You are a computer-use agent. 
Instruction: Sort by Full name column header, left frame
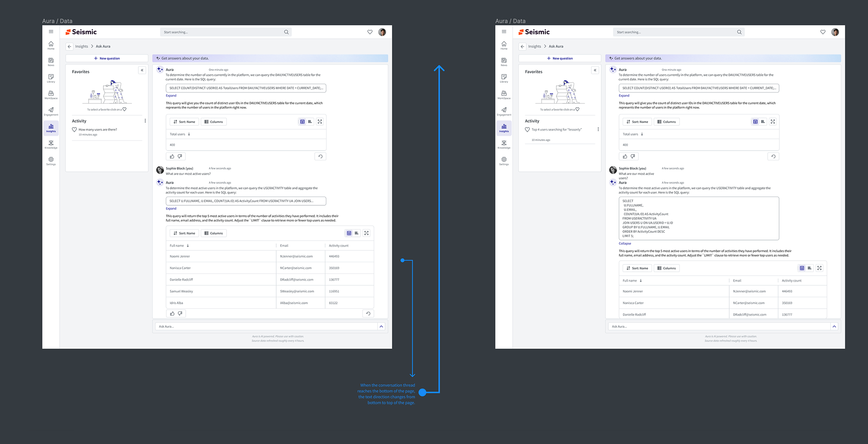[x=179, y=246]
